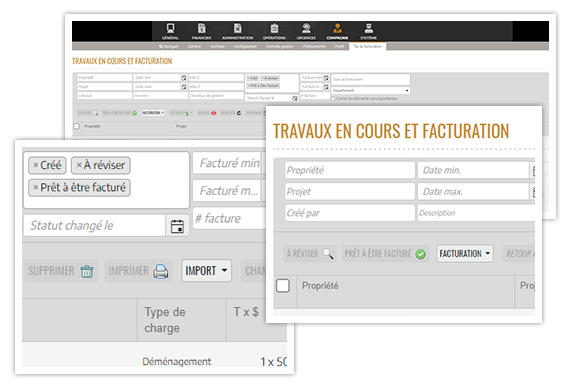Open calendar for Statut changé le
Screen dimensions: 570x390
(x=177, y=226)
